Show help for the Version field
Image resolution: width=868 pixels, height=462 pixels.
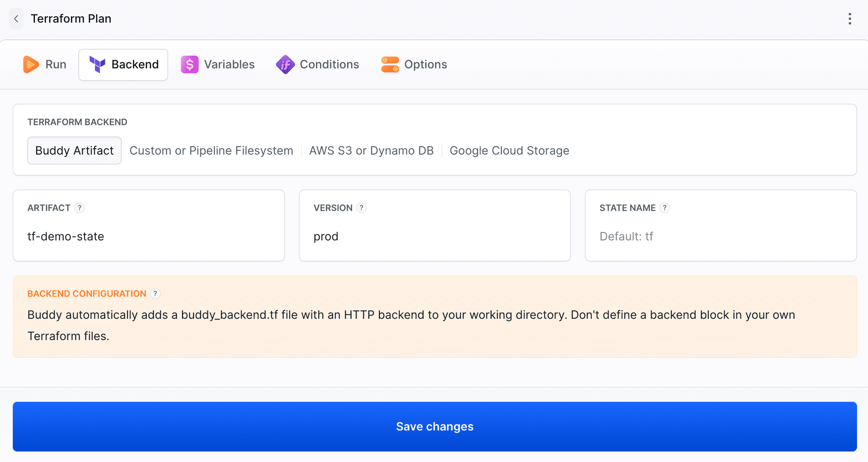click(361, 208)
